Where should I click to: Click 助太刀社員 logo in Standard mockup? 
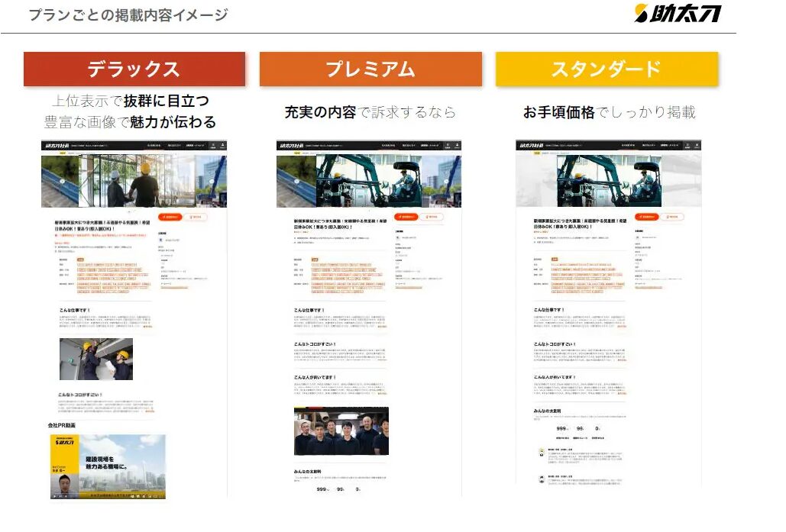tap(531, 146)
